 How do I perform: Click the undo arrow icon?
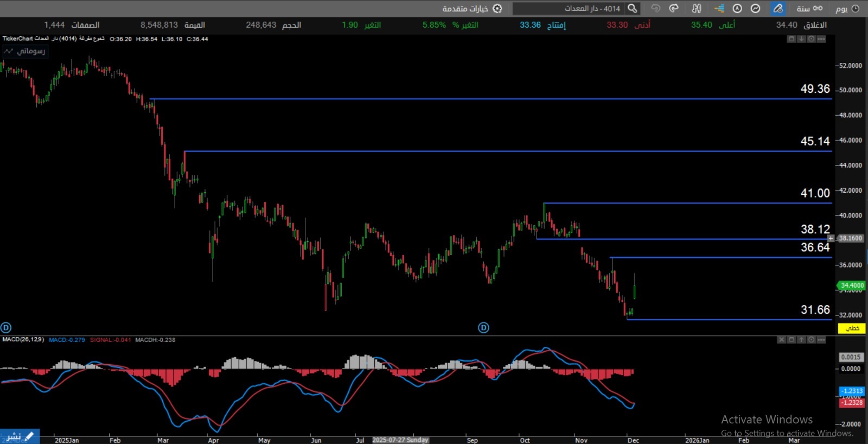[x=655, y=8]
